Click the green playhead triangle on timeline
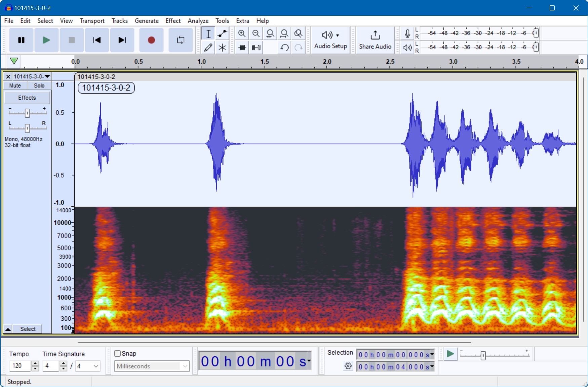 pos(14,61)
